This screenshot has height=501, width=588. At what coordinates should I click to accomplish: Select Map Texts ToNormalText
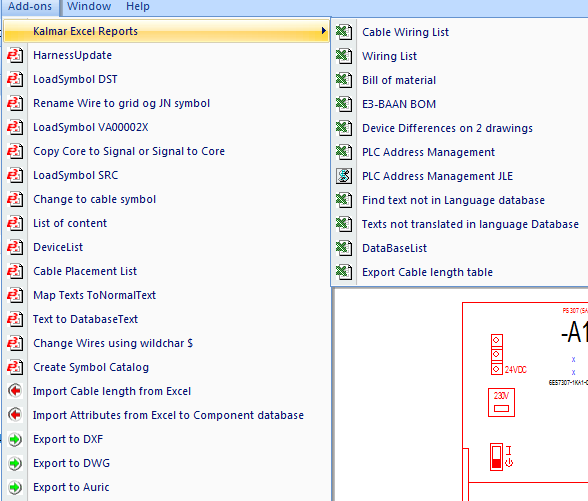[x=166, y=296]
